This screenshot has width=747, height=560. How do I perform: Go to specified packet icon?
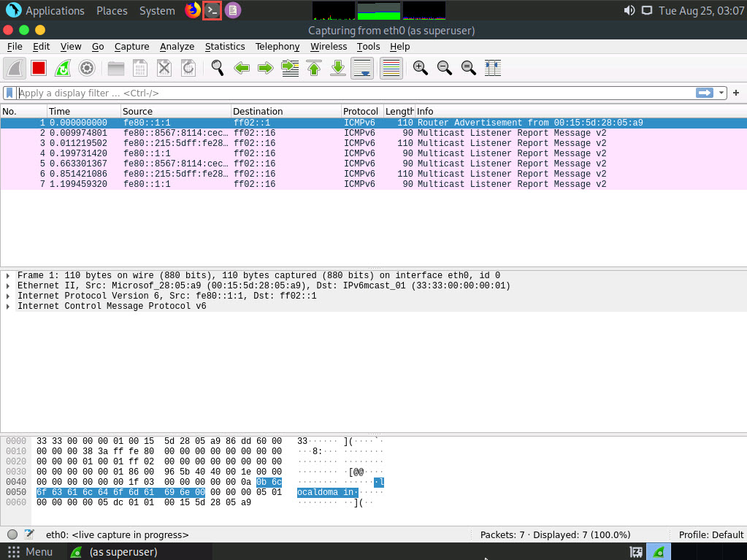coord(290,68)
